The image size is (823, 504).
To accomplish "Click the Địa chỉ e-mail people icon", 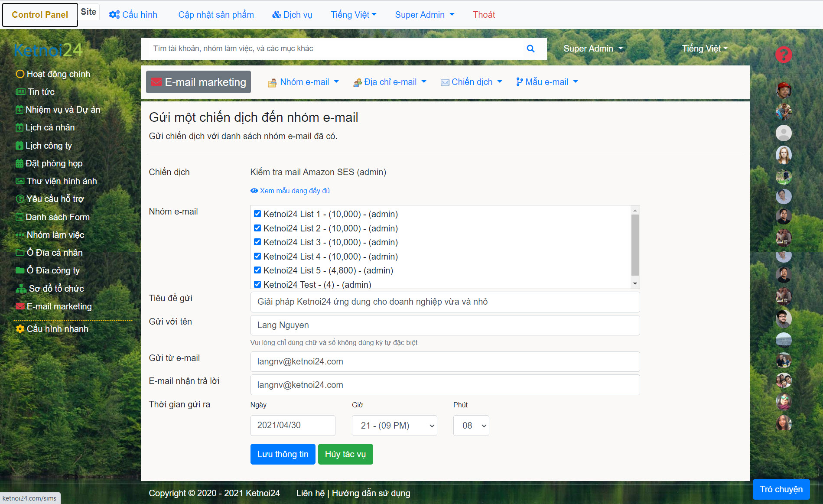I will pyautogui.click(x=357, y=82).
